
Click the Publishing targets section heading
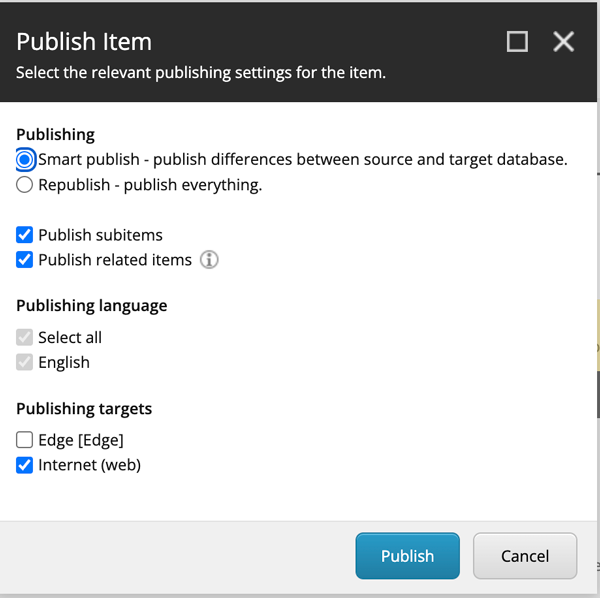tap(84, 408)
